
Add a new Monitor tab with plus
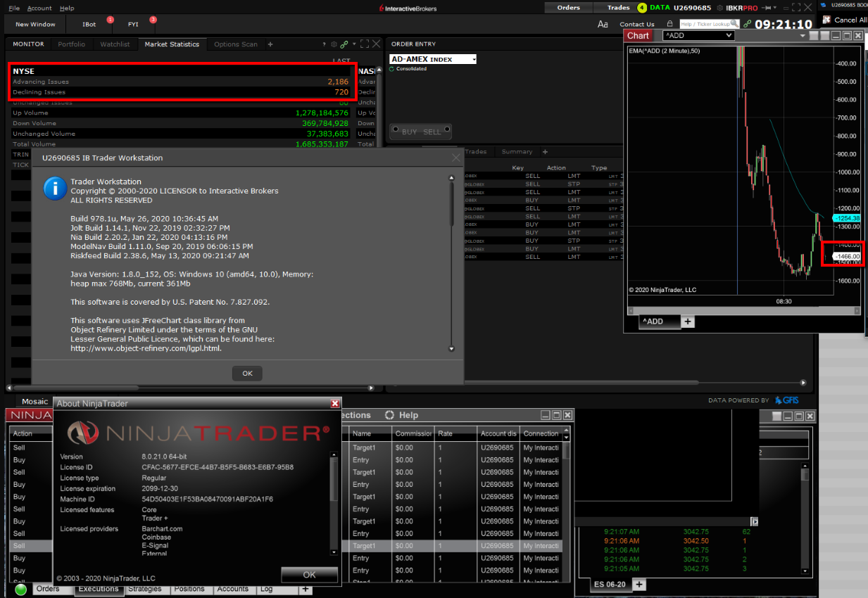(x=270, y=44)
